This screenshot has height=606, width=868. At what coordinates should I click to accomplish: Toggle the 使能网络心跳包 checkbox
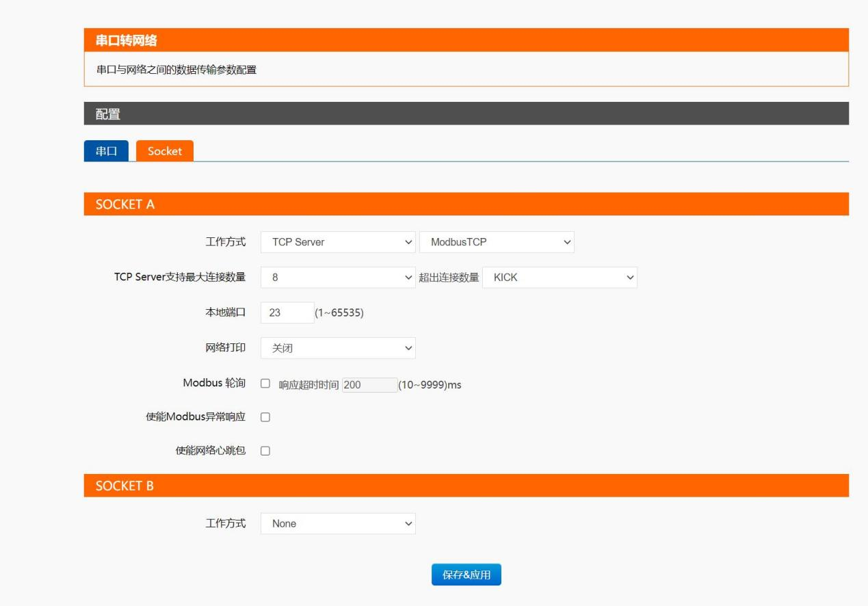265,451
